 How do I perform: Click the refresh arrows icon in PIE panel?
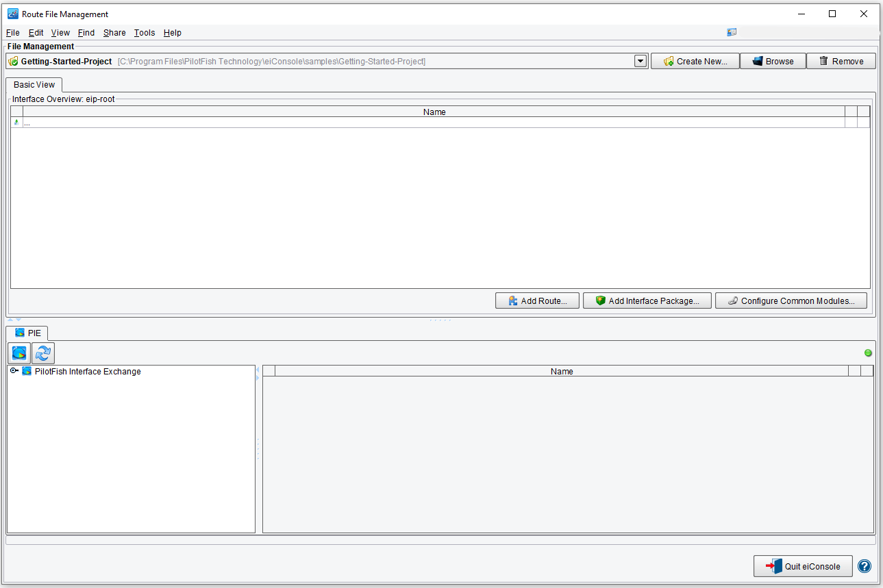[x=43, y=353]
